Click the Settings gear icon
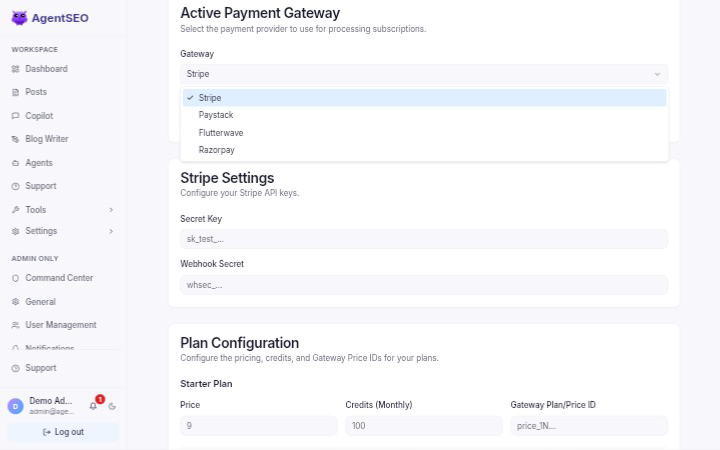 16,231
